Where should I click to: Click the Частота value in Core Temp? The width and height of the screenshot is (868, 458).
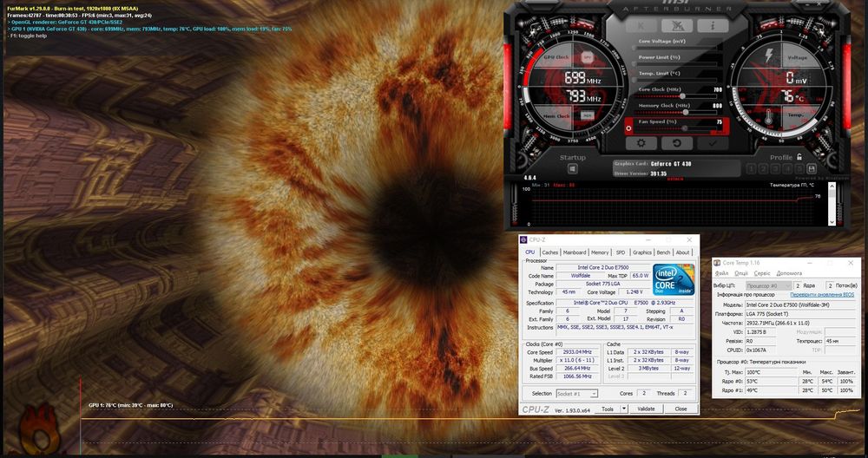[800, 323]
